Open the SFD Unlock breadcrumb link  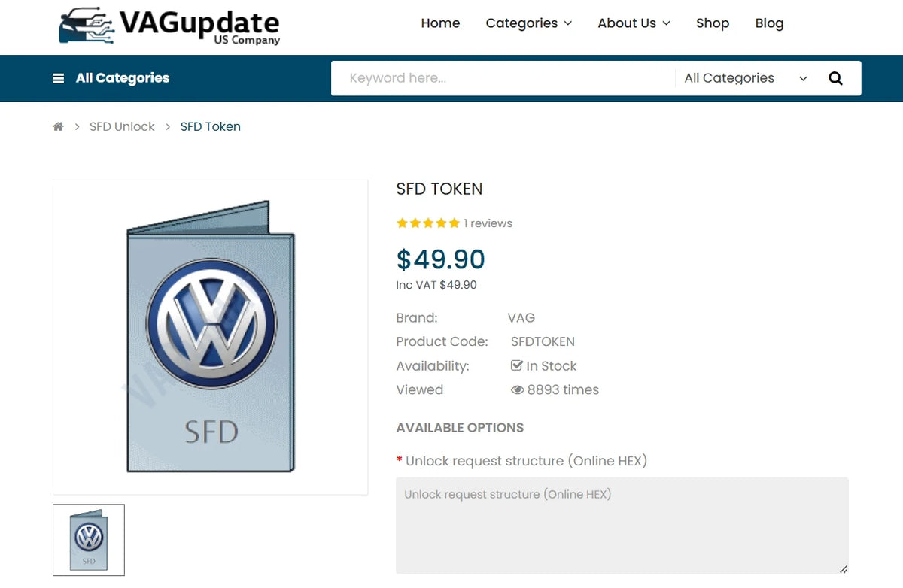pos(122,126)
